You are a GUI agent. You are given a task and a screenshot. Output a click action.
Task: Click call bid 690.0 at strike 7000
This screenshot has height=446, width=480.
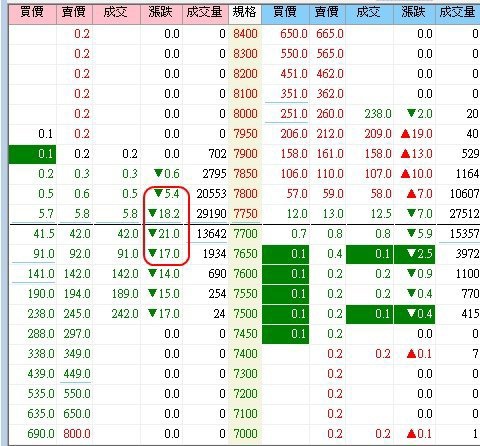pos(41,434)
